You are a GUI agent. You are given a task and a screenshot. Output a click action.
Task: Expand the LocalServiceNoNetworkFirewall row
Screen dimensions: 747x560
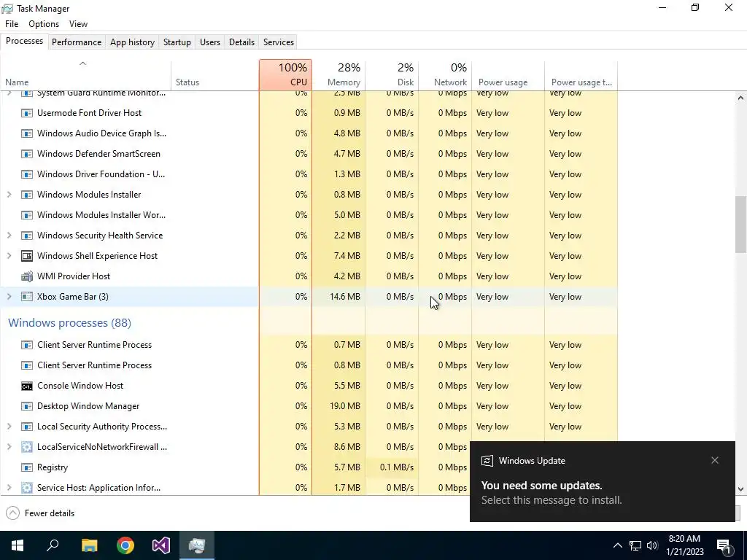[x=9, y=447]
